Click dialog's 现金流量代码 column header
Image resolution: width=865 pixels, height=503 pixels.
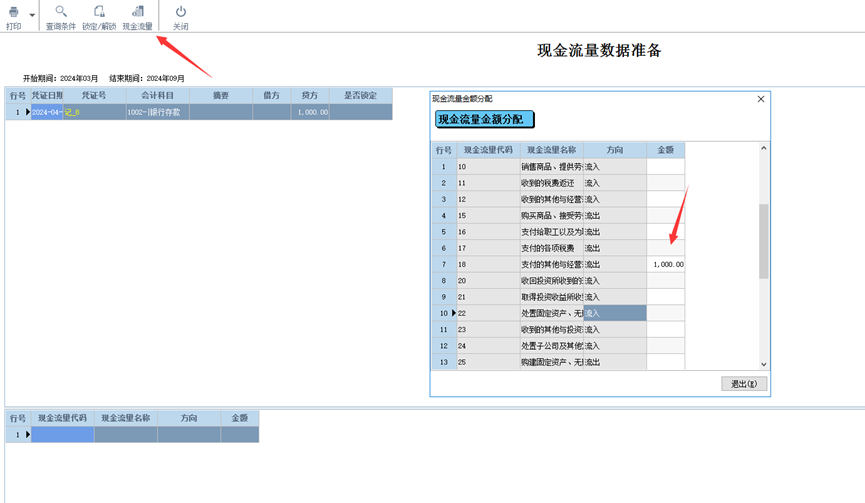click(x=488, y=150)
